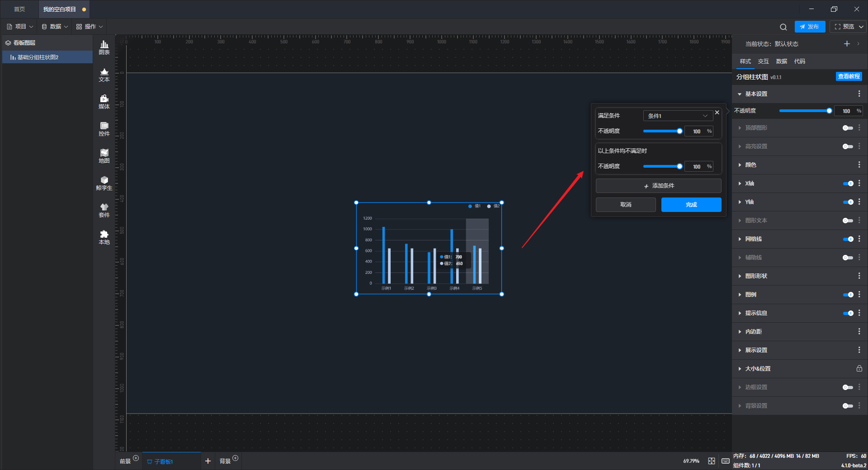Image resolution: width=868 pixels, height=470 pixels.
Task: Expand the 内边距 section
Action: click(x=740, y=332)
